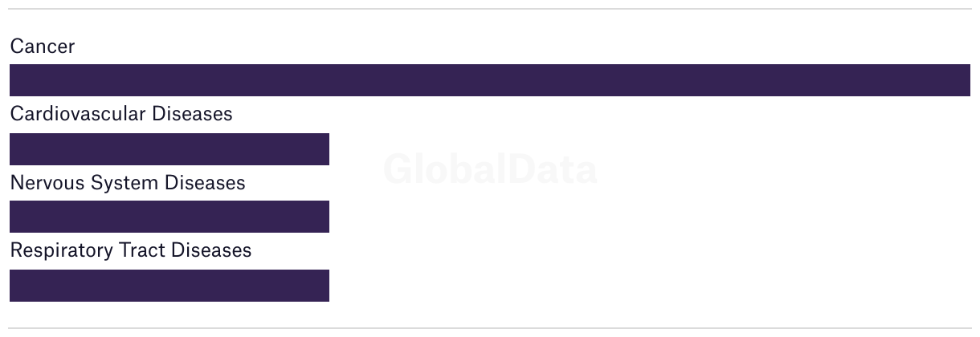Click the top divider line above Cancer
The height and width of the screenshot is (337, 980).
tap(490, 9)
